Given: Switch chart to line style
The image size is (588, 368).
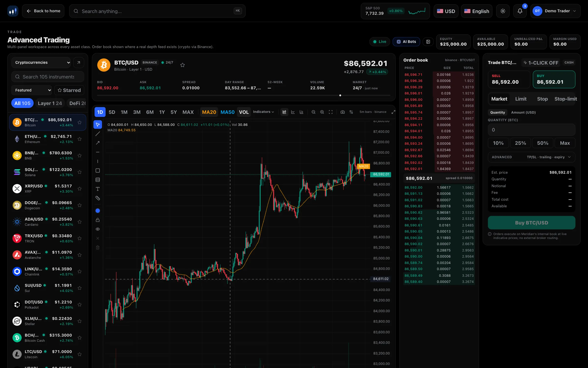Looking at the screenshot, I should 293,112.
